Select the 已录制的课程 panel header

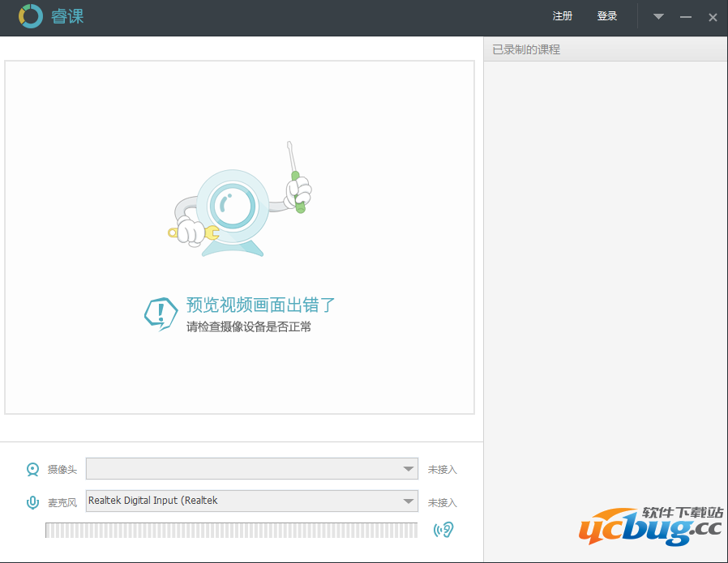pos(526,49)
